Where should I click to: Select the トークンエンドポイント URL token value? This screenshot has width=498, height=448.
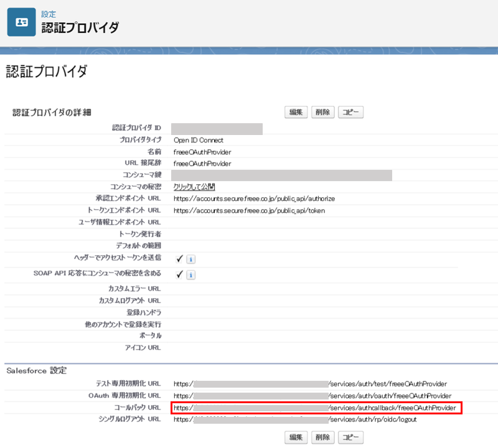pyautogui.click(x=249, y=210)
